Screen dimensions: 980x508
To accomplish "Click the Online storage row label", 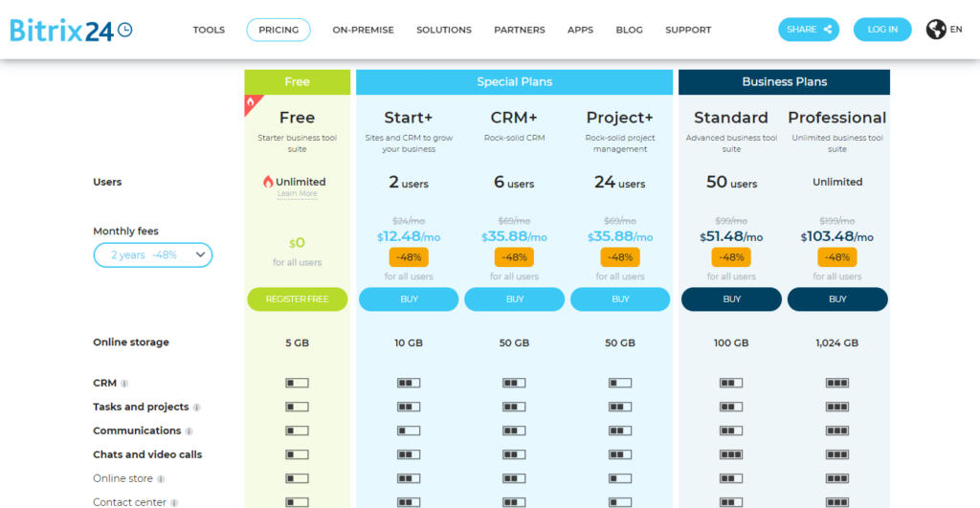I will pos(131,342).
